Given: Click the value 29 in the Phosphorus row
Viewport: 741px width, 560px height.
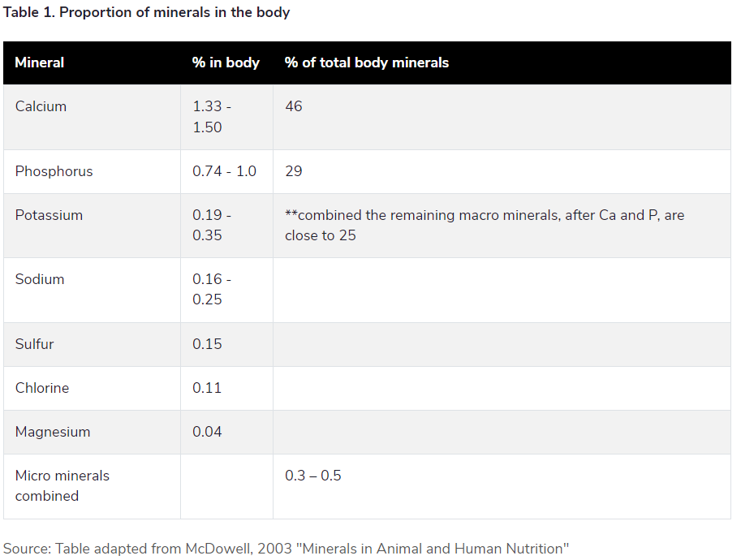Looking at the screenshot, I should (x=294, y=171).
